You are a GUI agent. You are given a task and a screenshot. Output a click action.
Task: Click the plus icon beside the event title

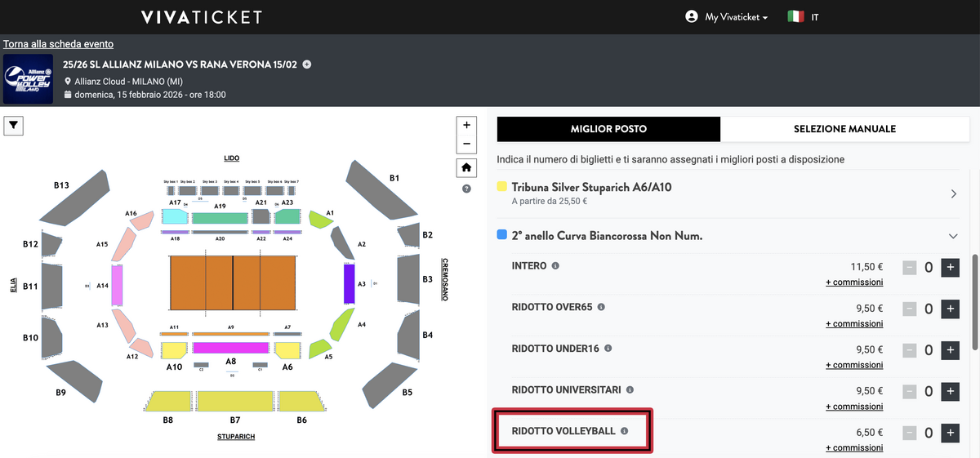307,64
